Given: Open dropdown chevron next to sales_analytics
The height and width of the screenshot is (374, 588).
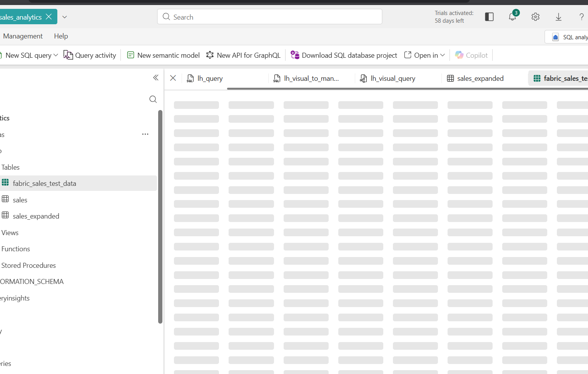Looking at the screenshot, I should click(65, 17).
